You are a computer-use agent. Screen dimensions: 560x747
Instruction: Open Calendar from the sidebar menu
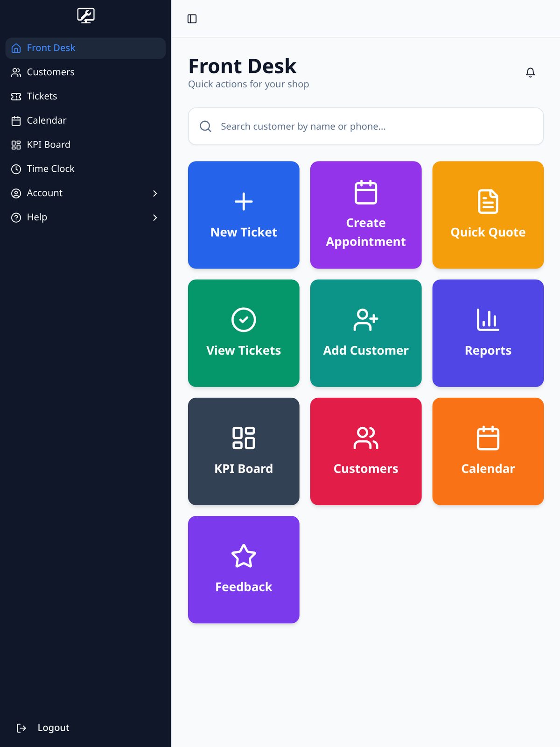[x=85, y=121]
